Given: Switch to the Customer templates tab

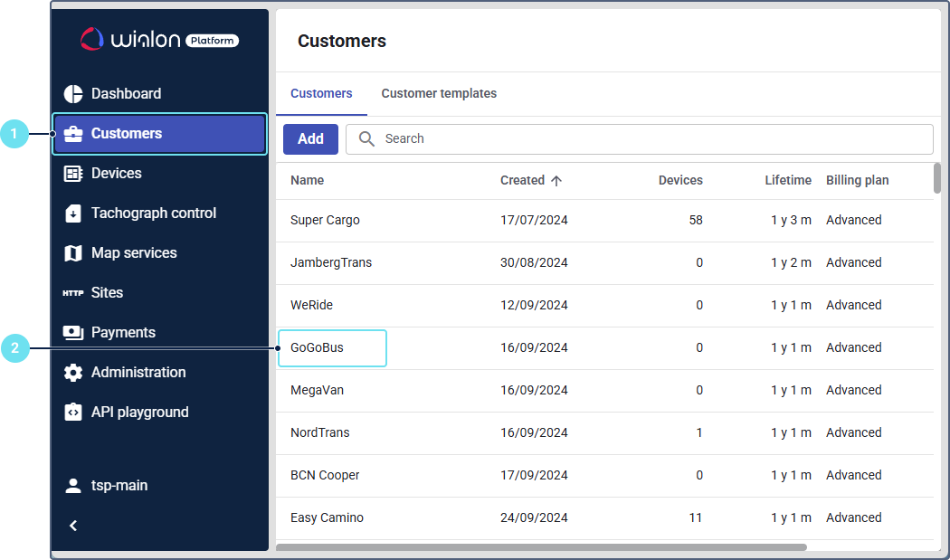Looking at the screenshot, I should (439, 94).
